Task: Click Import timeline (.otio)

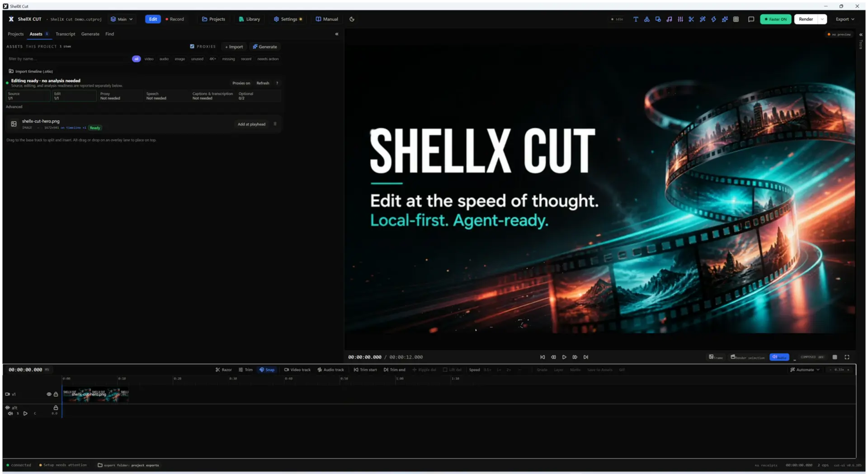Action: (31, 71)
